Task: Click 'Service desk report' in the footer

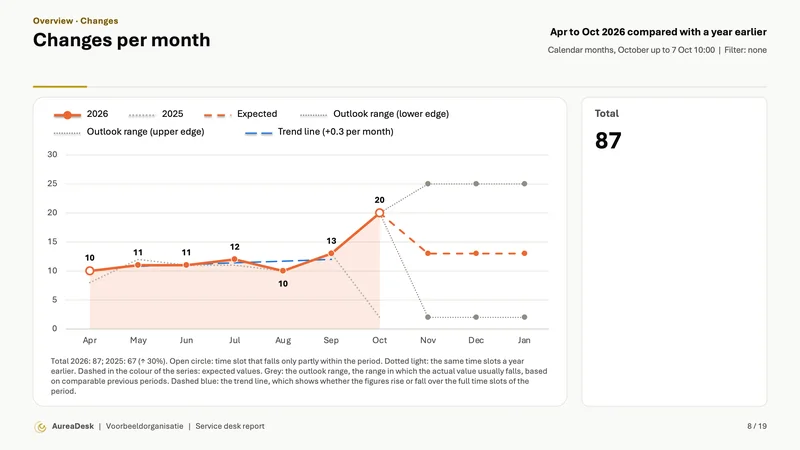Action: pyautogui.click(x=230, y=427)
